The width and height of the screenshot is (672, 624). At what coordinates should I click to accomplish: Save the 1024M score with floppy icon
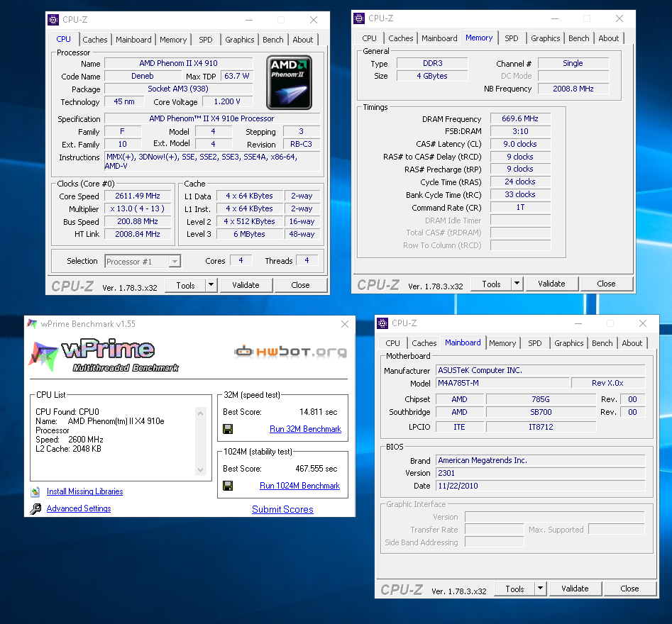228,486
